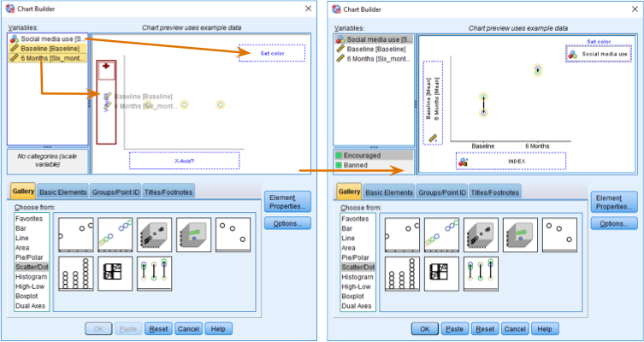Viewport: 644px width, 342px height.
Task: Open Options in the left Chart Builder window
Action: pyautogui.click(x=287, y=223)
